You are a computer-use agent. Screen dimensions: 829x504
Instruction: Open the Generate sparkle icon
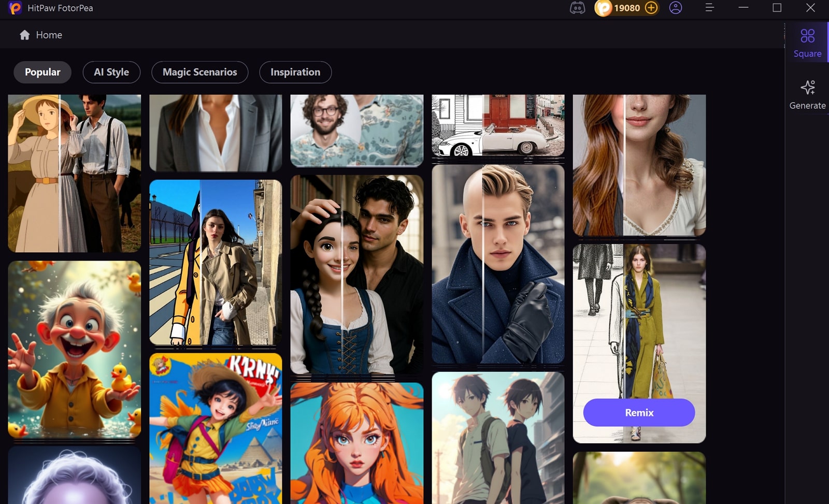click(x=807, y=88)
